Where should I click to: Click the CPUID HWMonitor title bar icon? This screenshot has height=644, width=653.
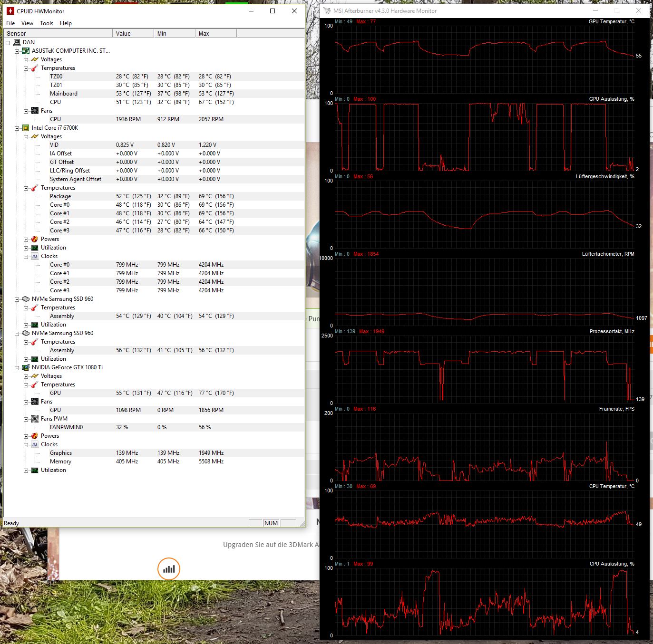[10, 11]
